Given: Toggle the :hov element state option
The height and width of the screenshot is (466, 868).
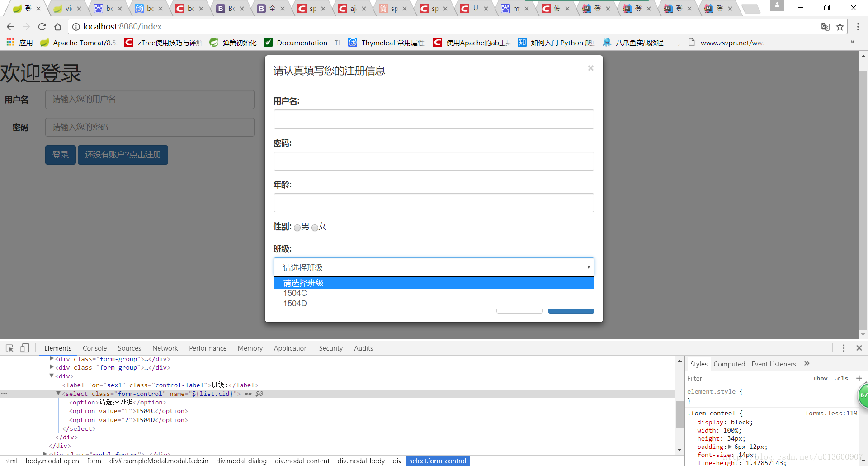Looking at the screenshot, I should click(820, 378).
